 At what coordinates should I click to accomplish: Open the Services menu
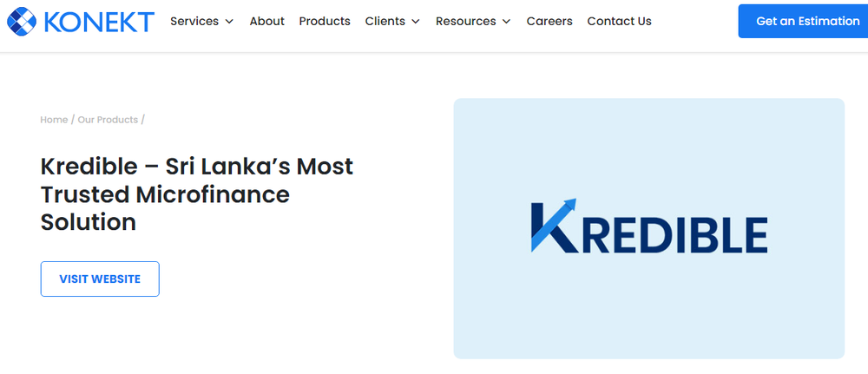[194, 21]
